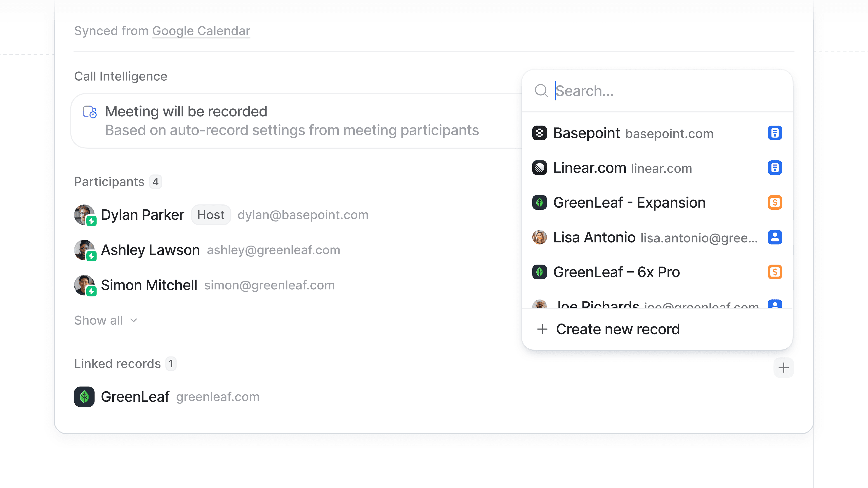
Task: Select GreenLeaf – 6x Pro deal
Action: [657, 272]
